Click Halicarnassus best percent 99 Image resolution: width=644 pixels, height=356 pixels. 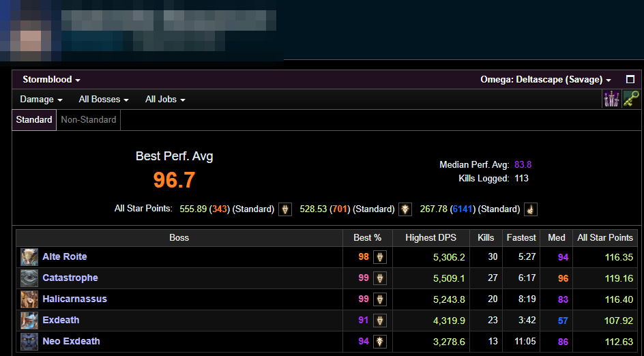[364, 299]
